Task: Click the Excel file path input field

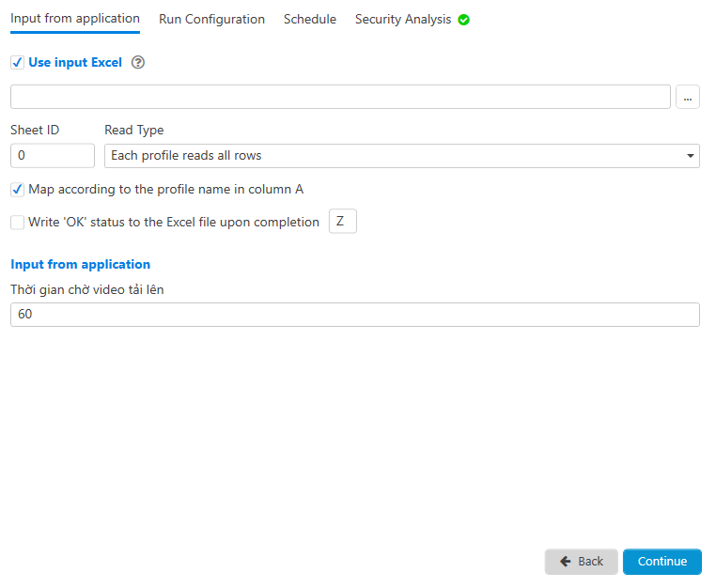Action: [x=340, y=98]
